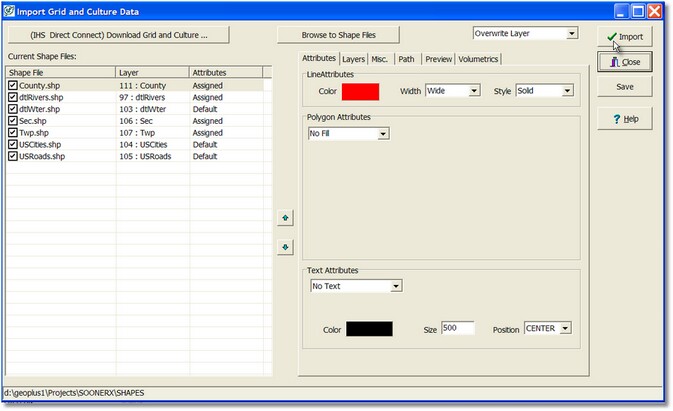Switch to the Layers tab
Screen dimensions: 673x411
click(x=353, y=59)
